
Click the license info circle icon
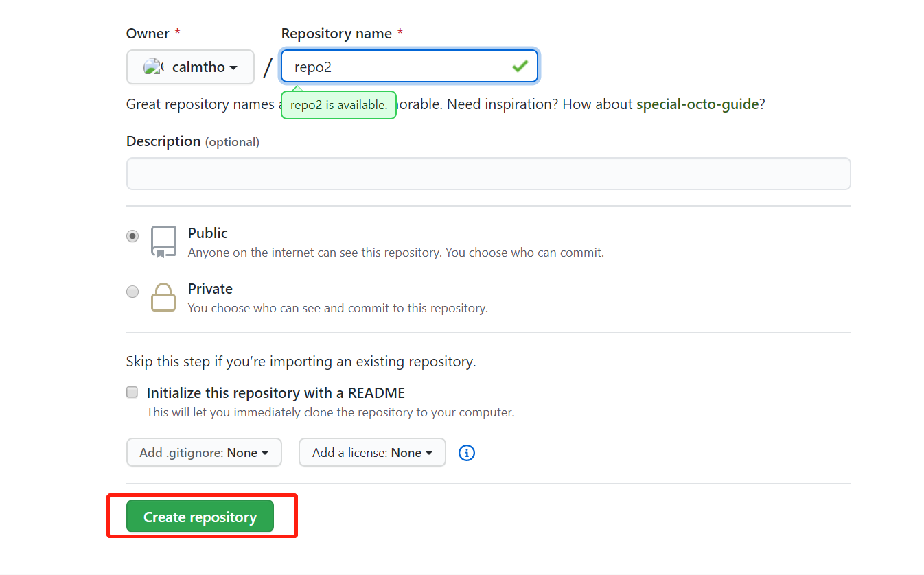467,453
